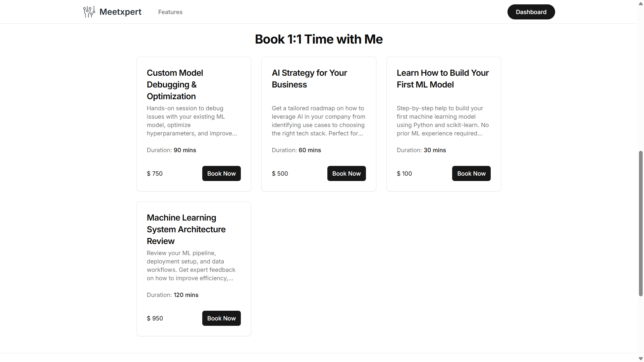
Task: Book the Machine Learning System Architecture Review session
Action: 221,318
